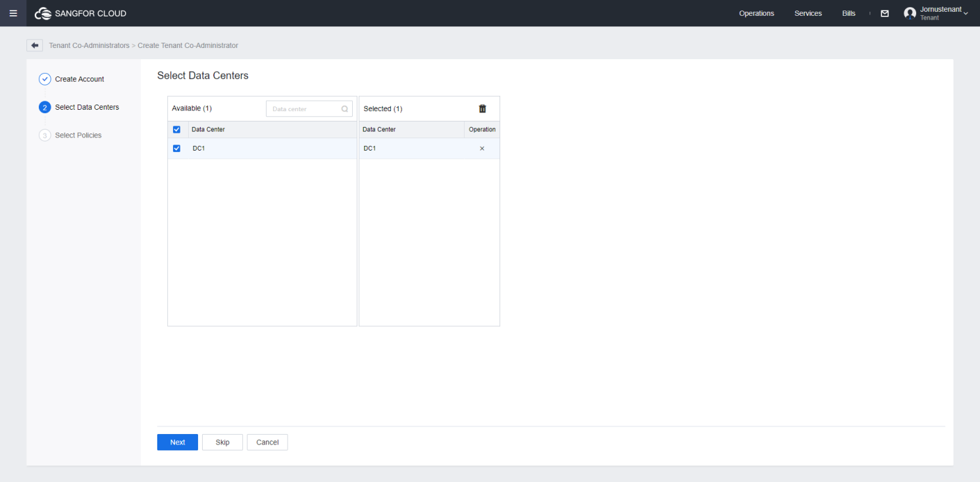
Task: Click the Next button
Action: click(x=178, y=442)
